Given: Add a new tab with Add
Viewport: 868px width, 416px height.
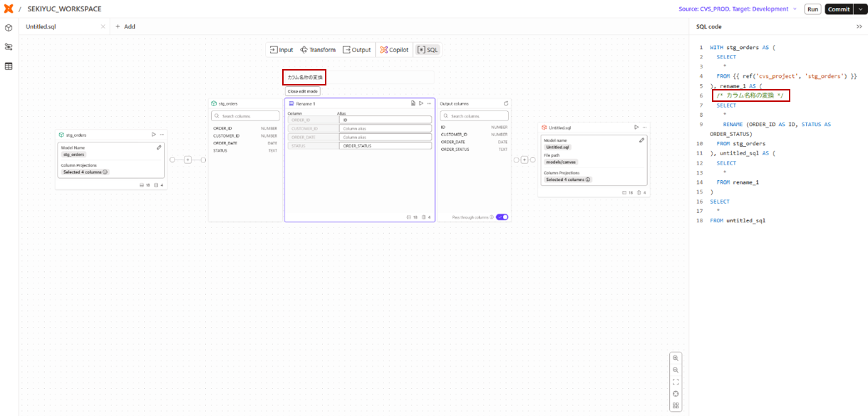Looking at the screenshot, I should [x=125, y=26].
